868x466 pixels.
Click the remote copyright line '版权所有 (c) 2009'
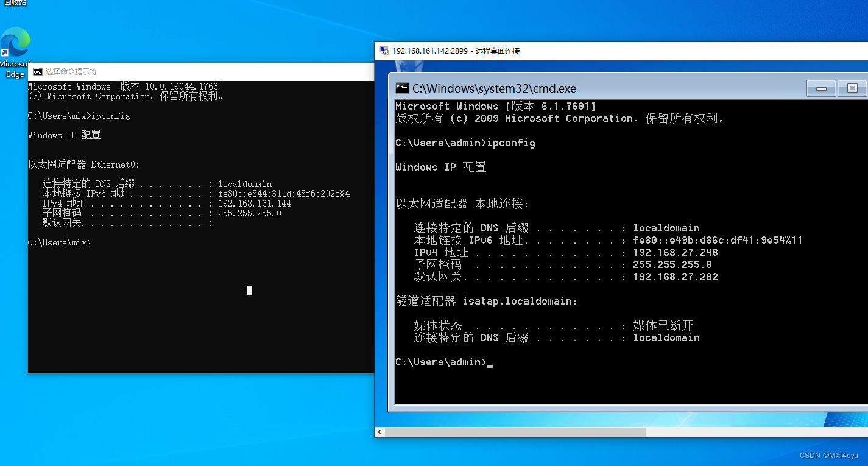click(560, 119)
